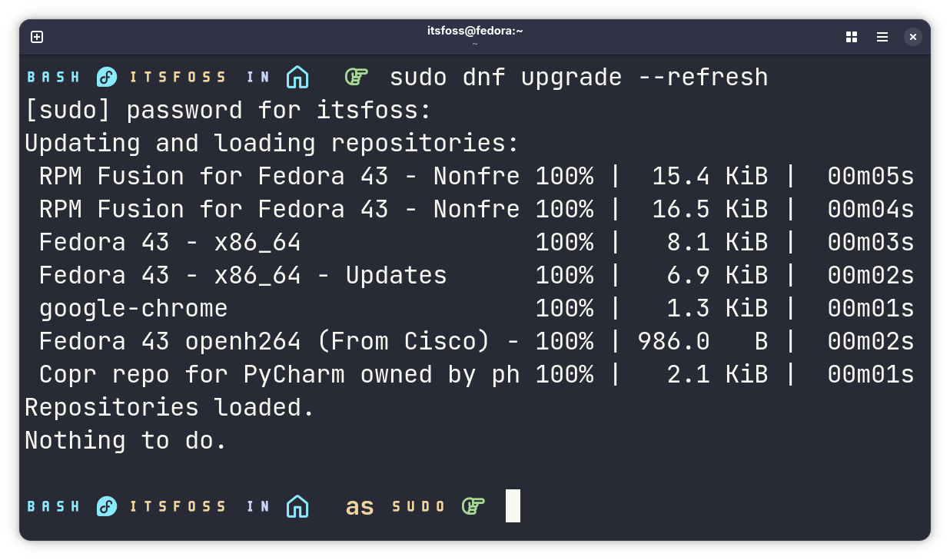950x560 pixels.
Task: Click the home directory icon in the bottom prompt
Action: [297, 506]
